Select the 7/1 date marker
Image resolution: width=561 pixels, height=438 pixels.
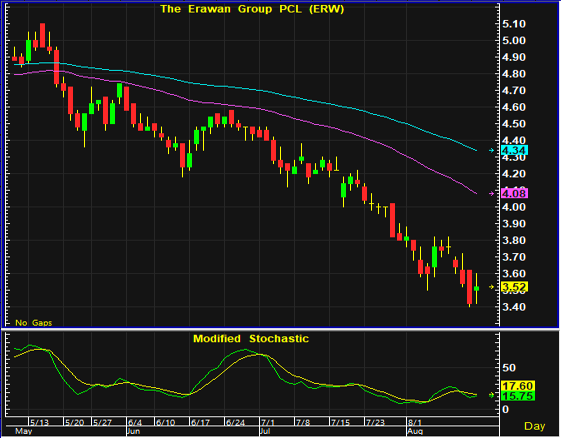tap(268, 422)
